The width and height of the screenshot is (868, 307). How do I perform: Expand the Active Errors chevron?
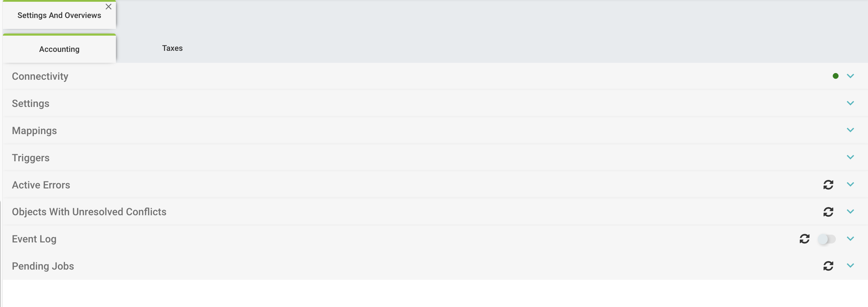(x=850, y=184)
